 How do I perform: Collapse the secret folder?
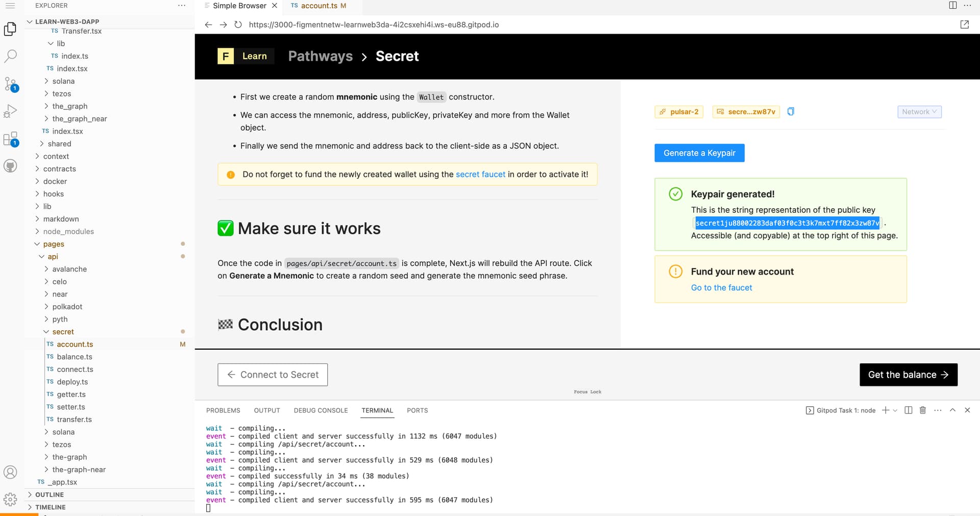(63, 332)
